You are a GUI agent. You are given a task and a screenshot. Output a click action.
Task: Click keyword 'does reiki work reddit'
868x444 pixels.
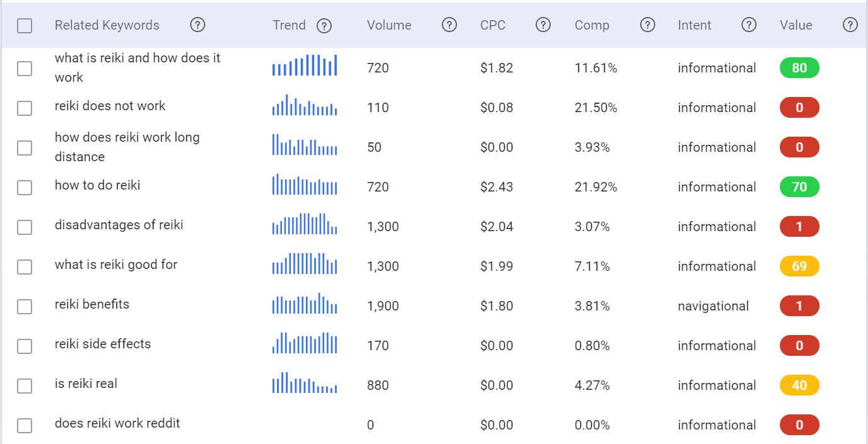point(117,423)
